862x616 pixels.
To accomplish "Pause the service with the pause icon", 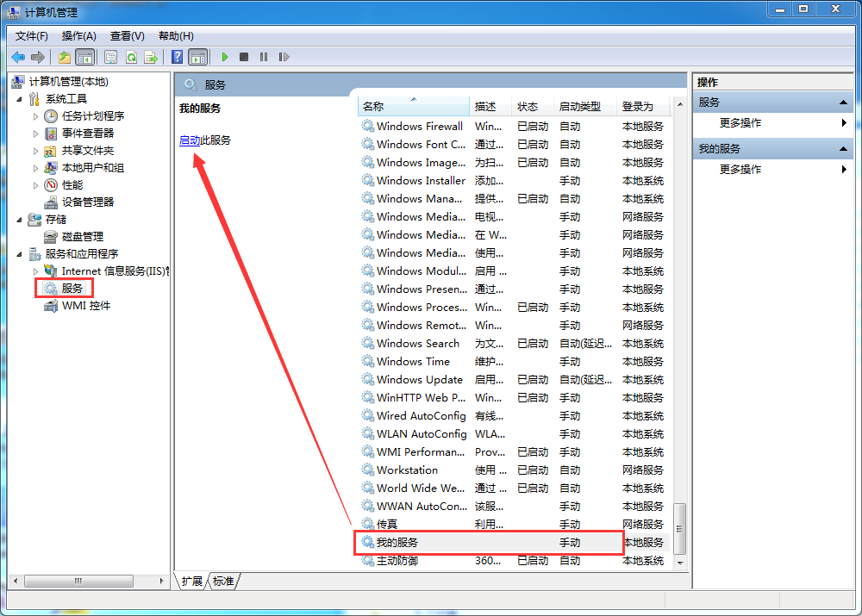I will click(264, 57).
